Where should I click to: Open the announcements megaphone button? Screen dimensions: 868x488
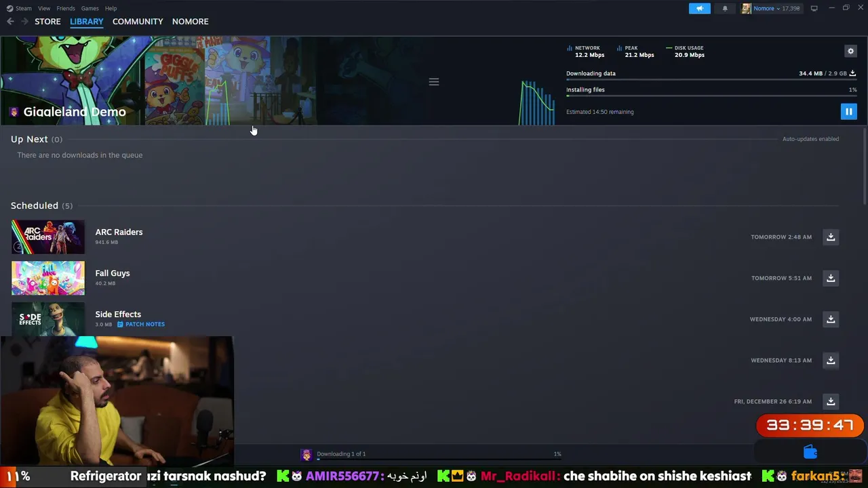click(700, 8)
